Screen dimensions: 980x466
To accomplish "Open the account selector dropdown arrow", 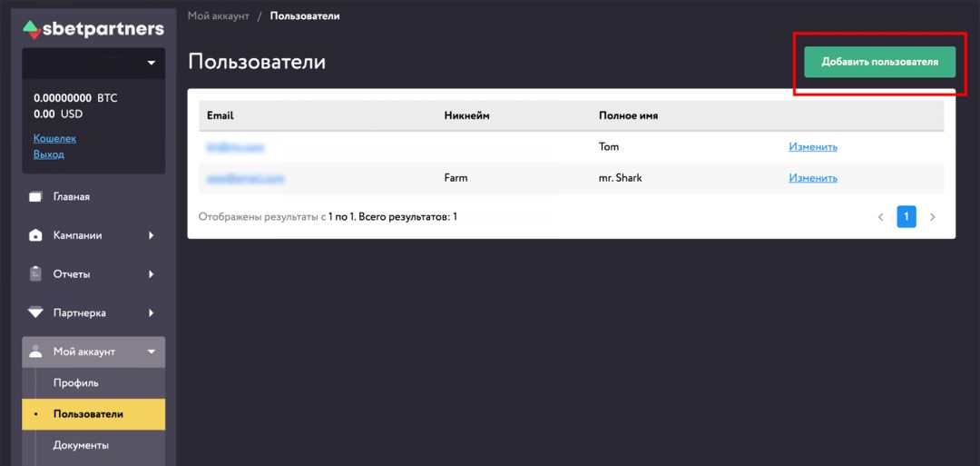I will pyautogui.click(x=152, y=63).
